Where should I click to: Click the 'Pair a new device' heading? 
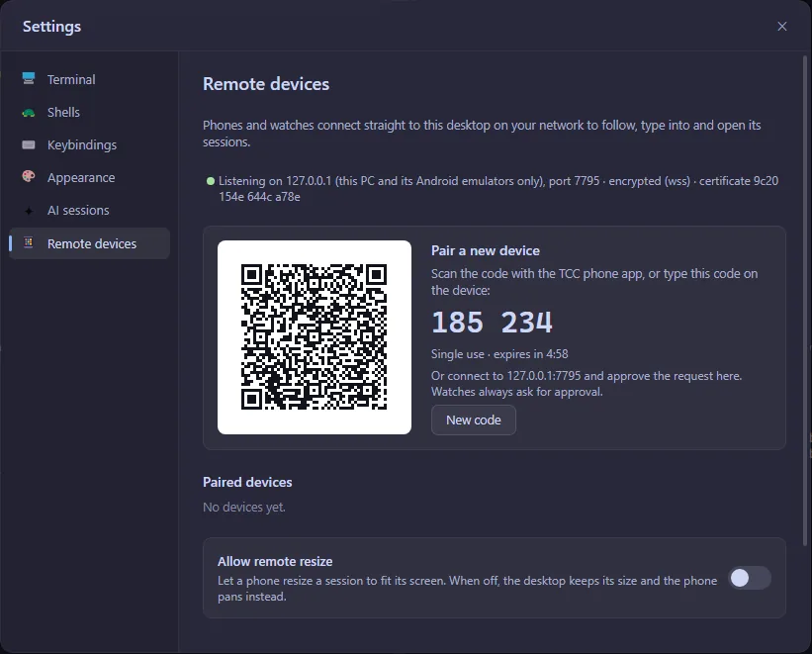point(486,251)
